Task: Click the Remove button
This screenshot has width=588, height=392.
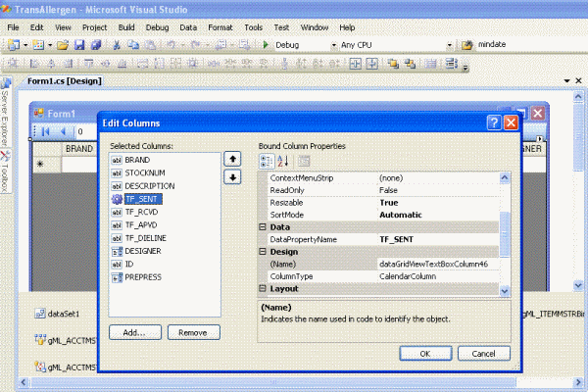Action: pos(193,333)
